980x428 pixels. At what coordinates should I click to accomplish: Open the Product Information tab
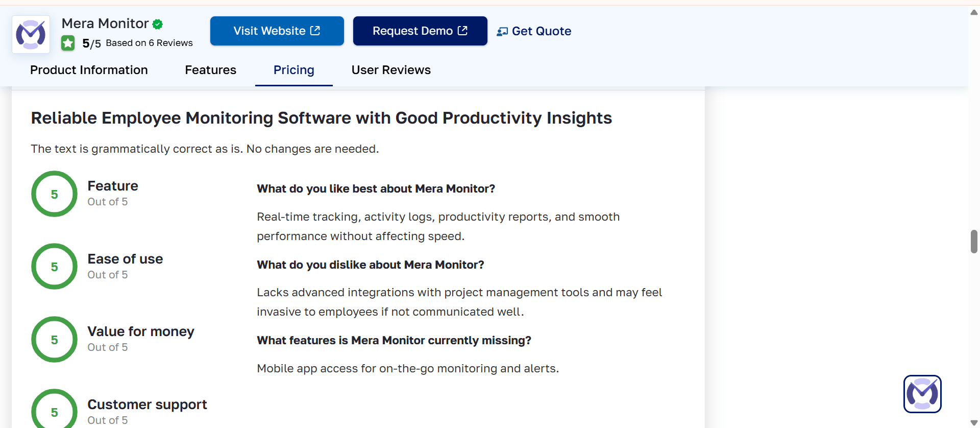click(89, 70)
